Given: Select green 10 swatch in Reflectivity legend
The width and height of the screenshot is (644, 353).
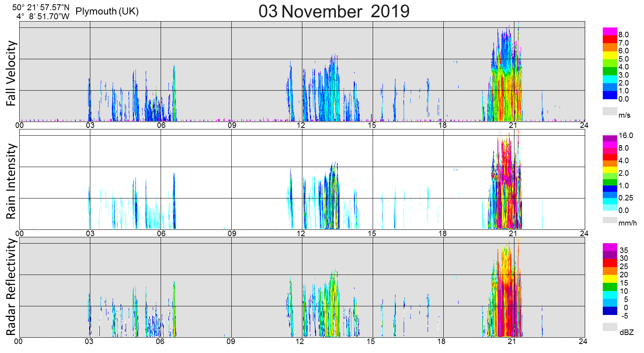Looking at the screenshot, I should [x=610, y=287].
